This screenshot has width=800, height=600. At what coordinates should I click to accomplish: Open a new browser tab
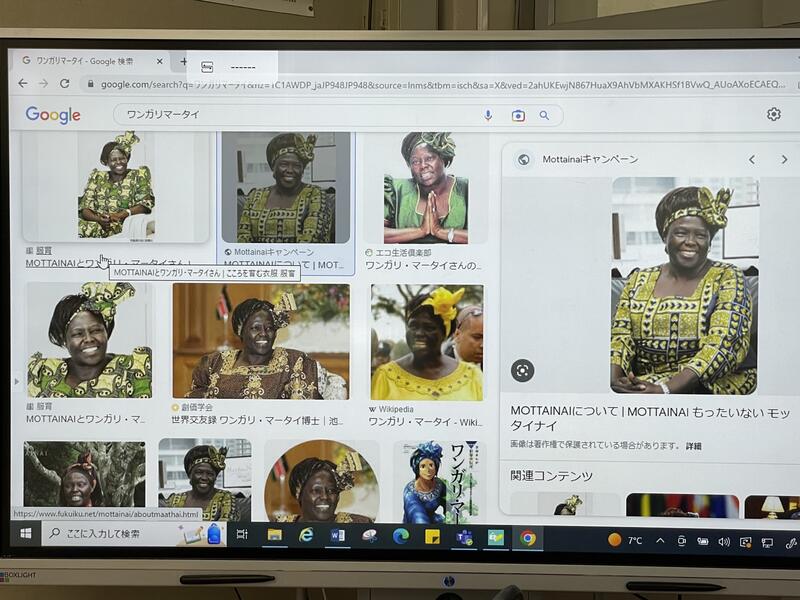183,62
